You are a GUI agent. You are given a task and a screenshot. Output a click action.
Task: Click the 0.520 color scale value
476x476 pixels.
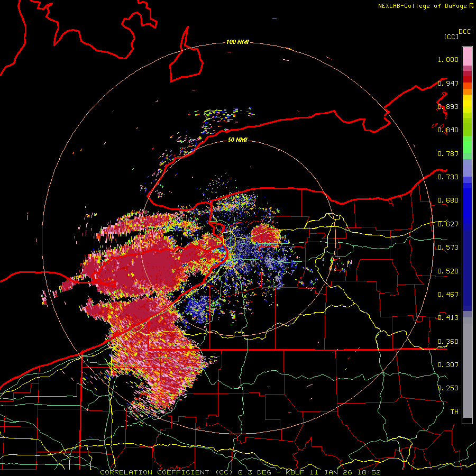click(x=448, y=271)
